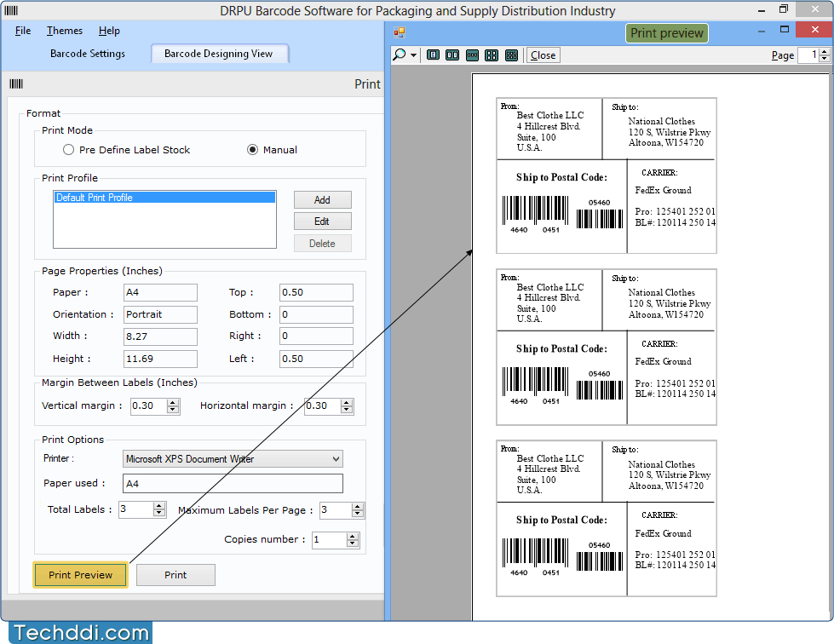Open the File menu

[23, 31]
